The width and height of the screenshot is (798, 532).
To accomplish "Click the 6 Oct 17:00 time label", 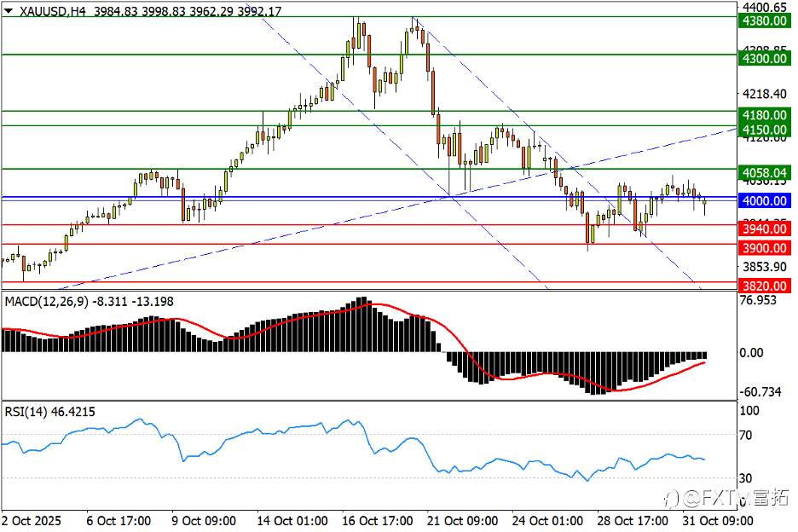I will click(x=119, y=521).
